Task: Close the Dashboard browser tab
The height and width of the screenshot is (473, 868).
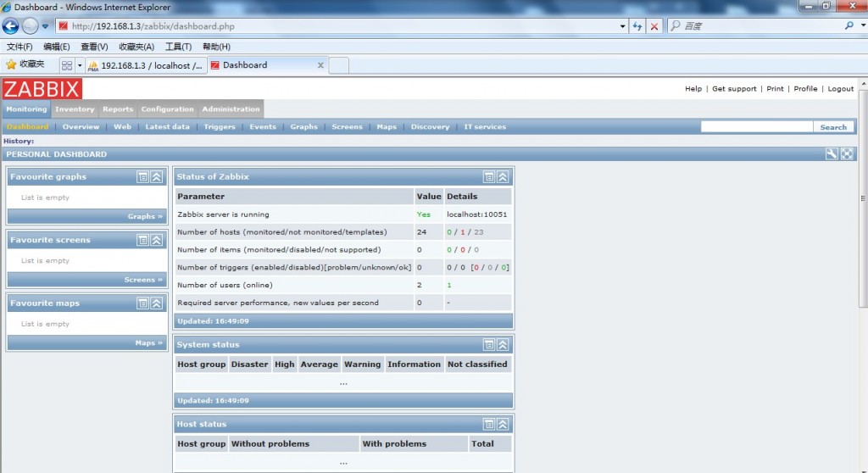Action: (x=320, y=65)
